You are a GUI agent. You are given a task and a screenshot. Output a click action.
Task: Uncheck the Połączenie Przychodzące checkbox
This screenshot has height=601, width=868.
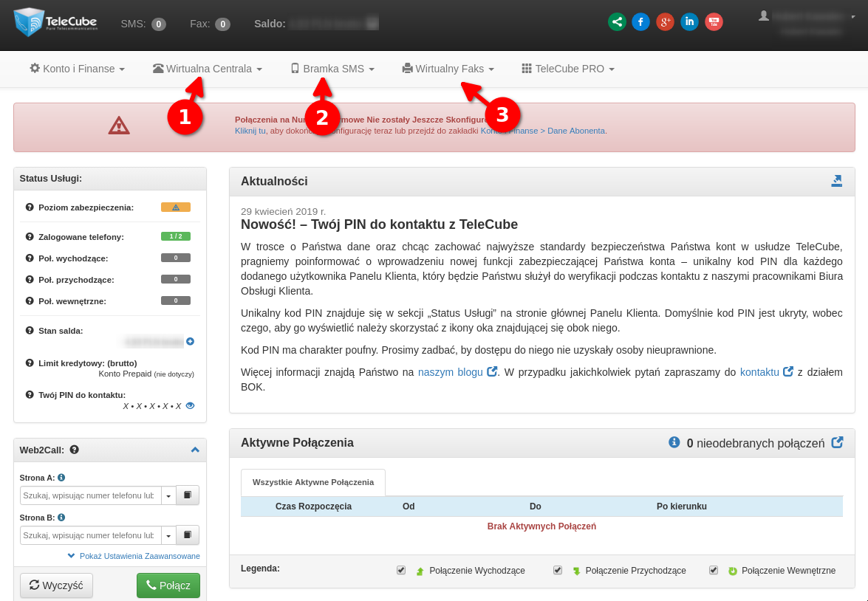tap(558, 570)
